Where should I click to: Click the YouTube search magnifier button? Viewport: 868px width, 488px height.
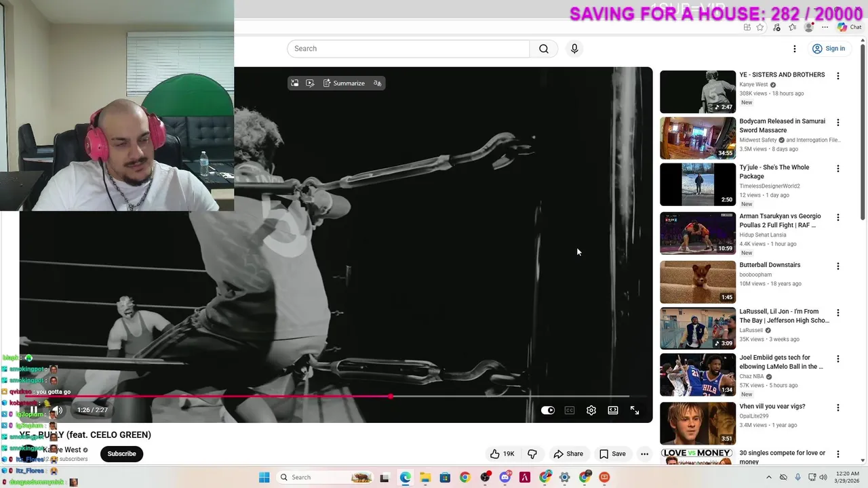click(544, 49)
